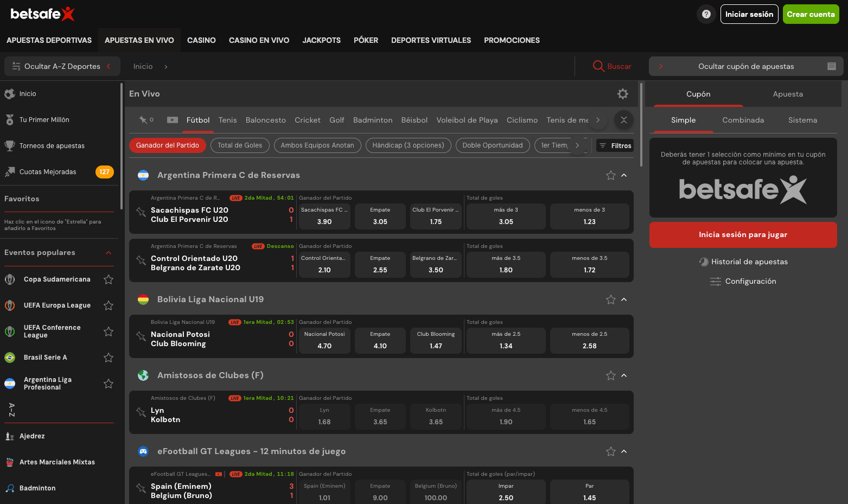Pin the Control Orientado U20 match
848x504 pixels.
[x=141, y=260]
